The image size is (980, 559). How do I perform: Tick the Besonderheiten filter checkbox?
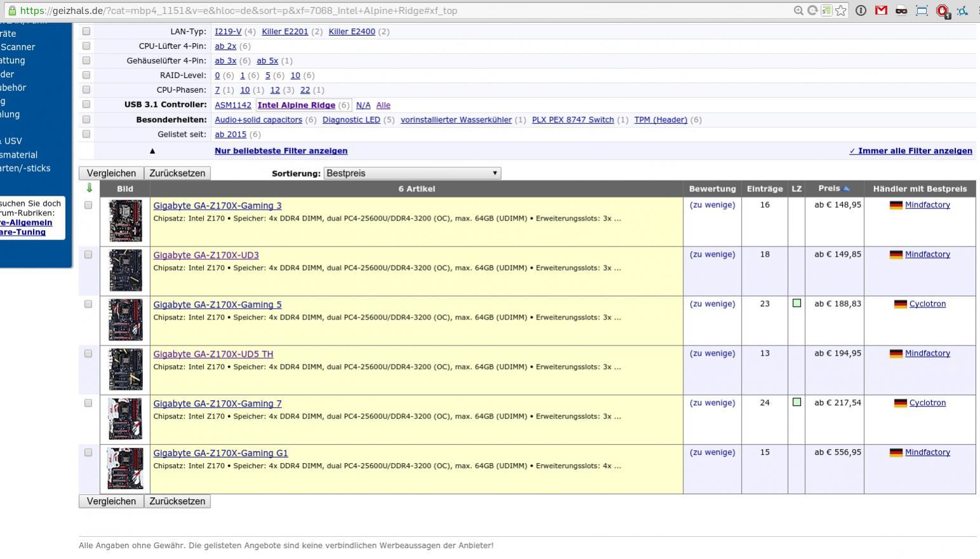[x=86, y=119]
